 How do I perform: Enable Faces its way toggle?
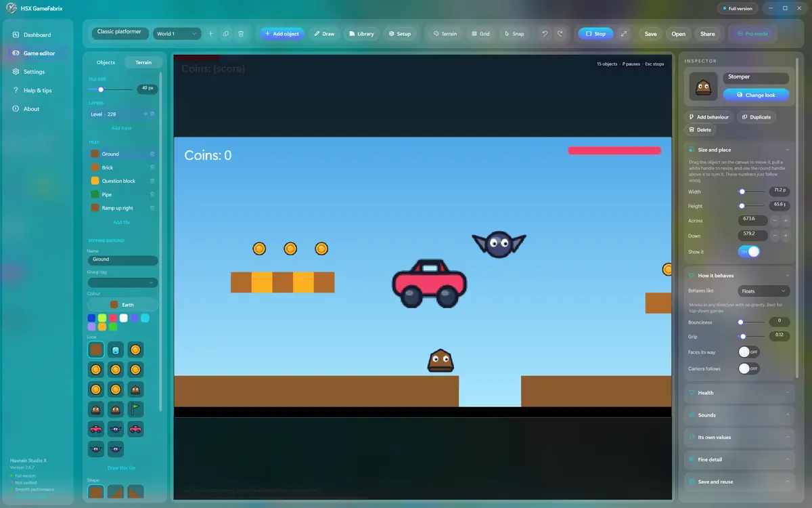coord(749,352)
